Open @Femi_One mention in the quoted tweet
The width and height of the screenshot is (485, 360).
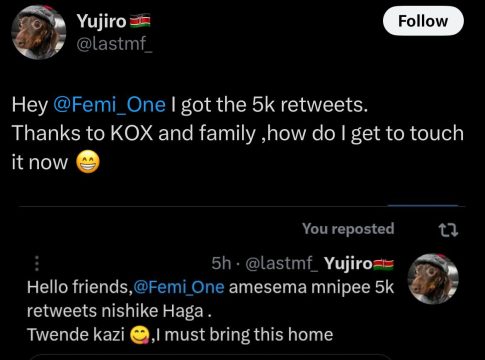click(x=179, y=287)
